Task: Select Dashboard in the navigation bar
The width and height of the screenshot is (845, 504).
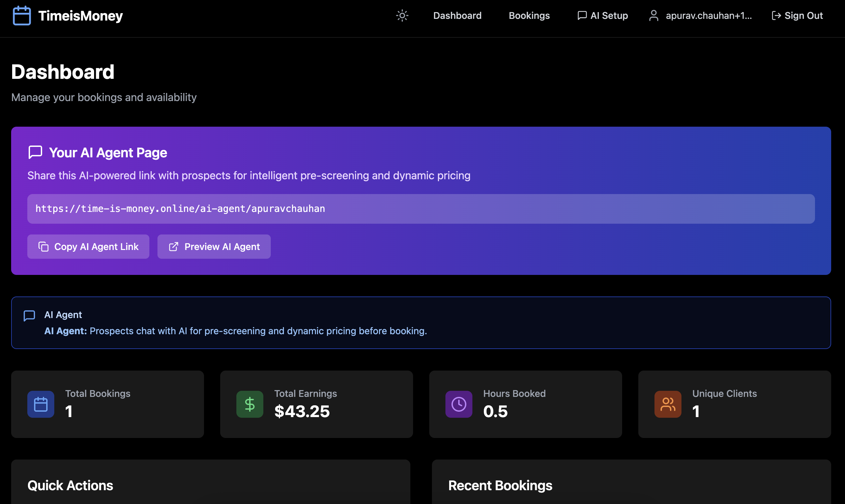Action: (457, 15)
